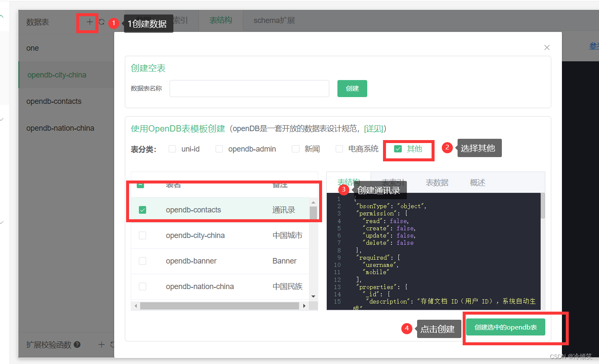Click the plus icon to add data table
599x364 pixels.
click(x=89, y=22)
